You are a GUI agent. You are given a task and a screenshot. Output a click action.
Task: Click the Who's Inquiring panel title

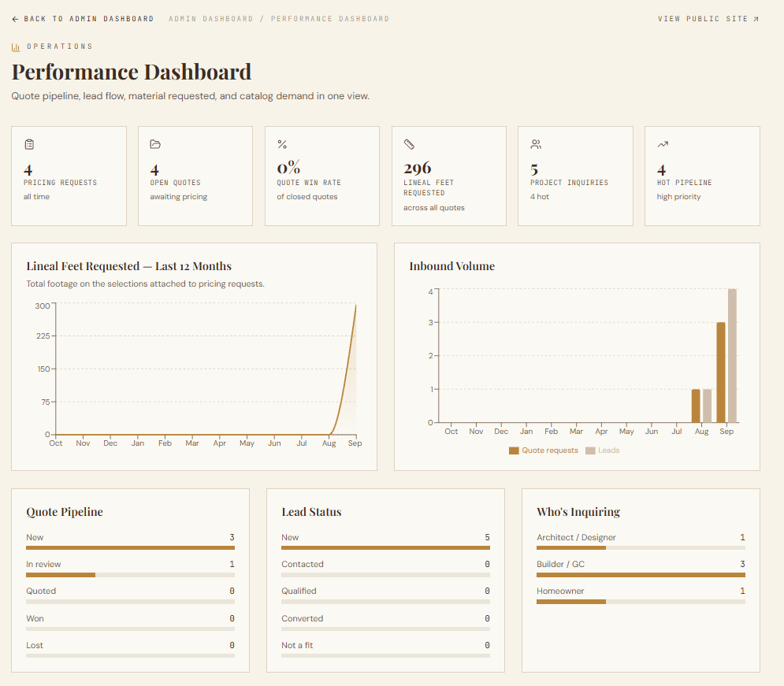(x=578, y=512)
